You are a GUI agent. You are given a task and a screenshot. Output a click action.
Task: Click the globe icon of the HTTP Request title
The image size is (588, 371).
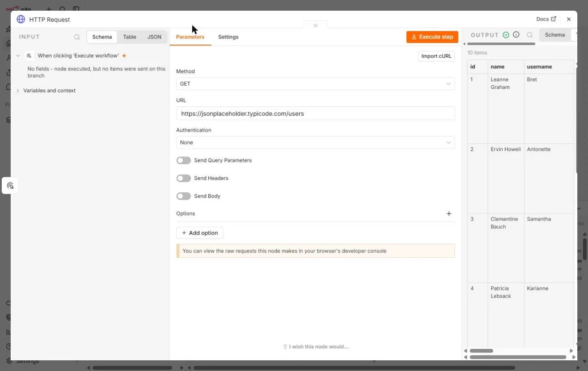(x=21, y=19)
